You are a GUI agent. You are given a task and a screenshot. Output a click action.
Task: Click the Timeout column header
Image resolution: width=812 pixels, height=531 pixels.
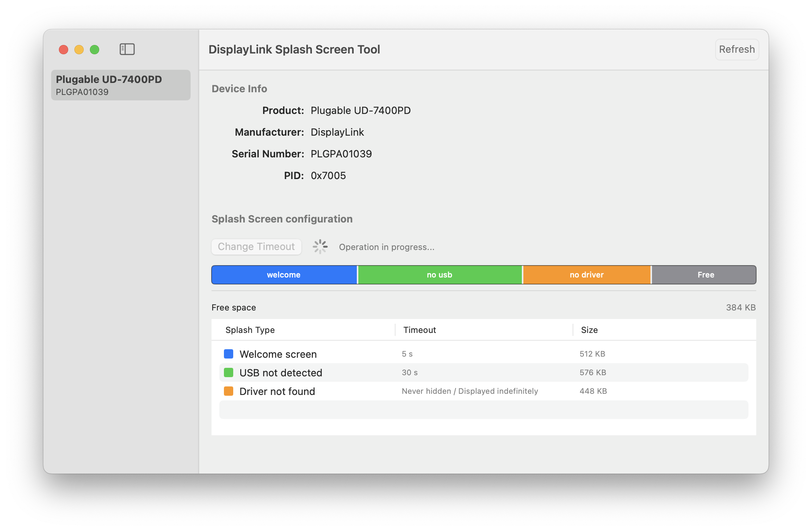[420, 330]
